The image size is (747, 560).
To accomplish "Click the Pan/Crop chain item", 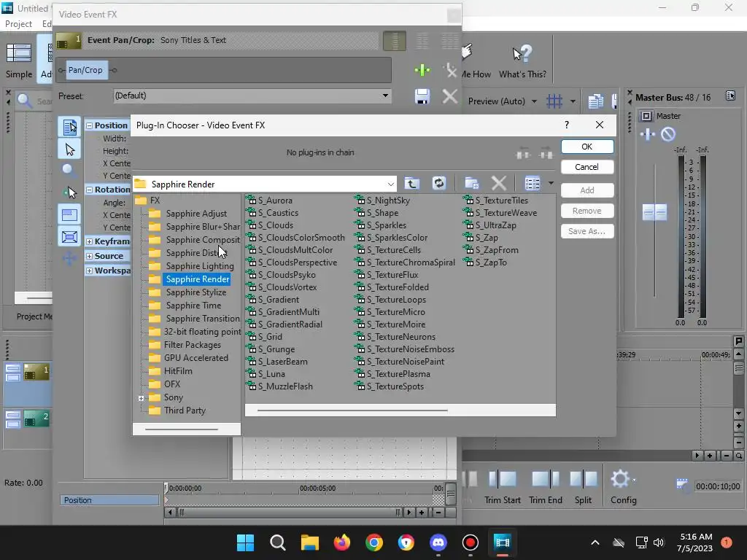I will click(86, 70).
